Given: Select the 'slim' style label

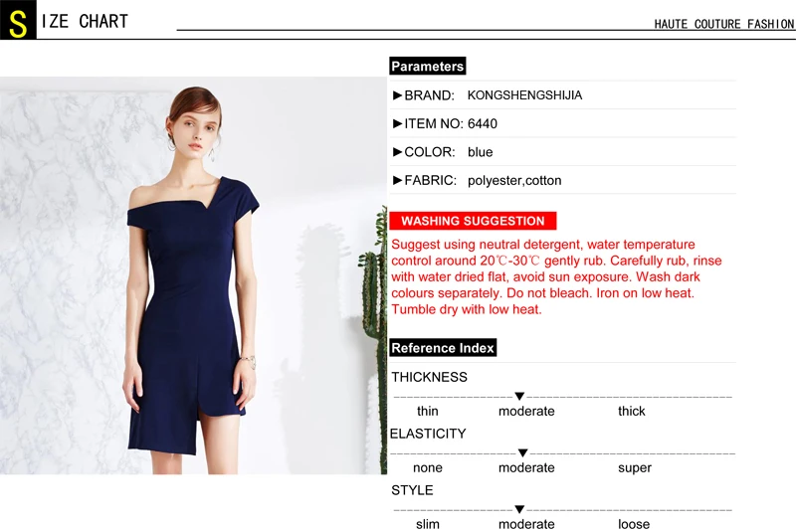Looking at the screenshot, I should pyautogui.click(x=428, y=524).
